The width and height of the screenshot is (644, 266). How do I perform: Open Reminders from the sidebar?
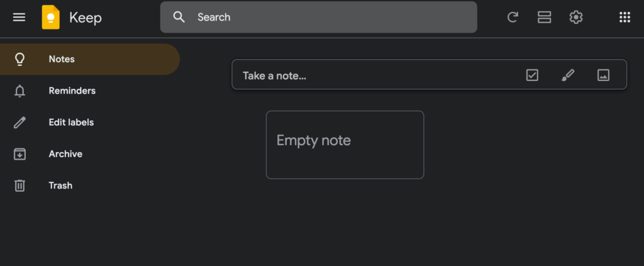point(72,91)
